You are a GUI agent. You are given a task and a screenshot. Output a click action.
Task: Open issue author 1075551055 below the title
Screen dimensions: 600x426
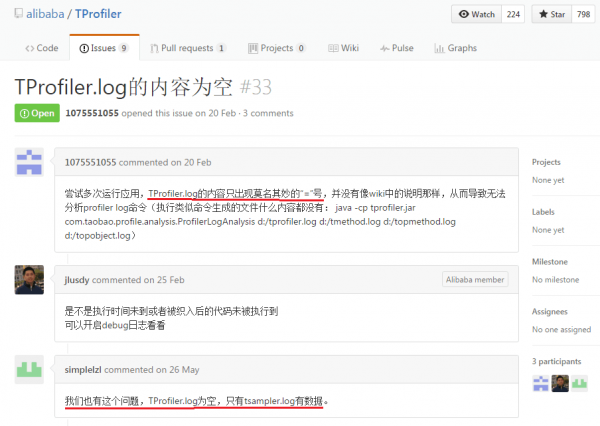coord(92,113)
